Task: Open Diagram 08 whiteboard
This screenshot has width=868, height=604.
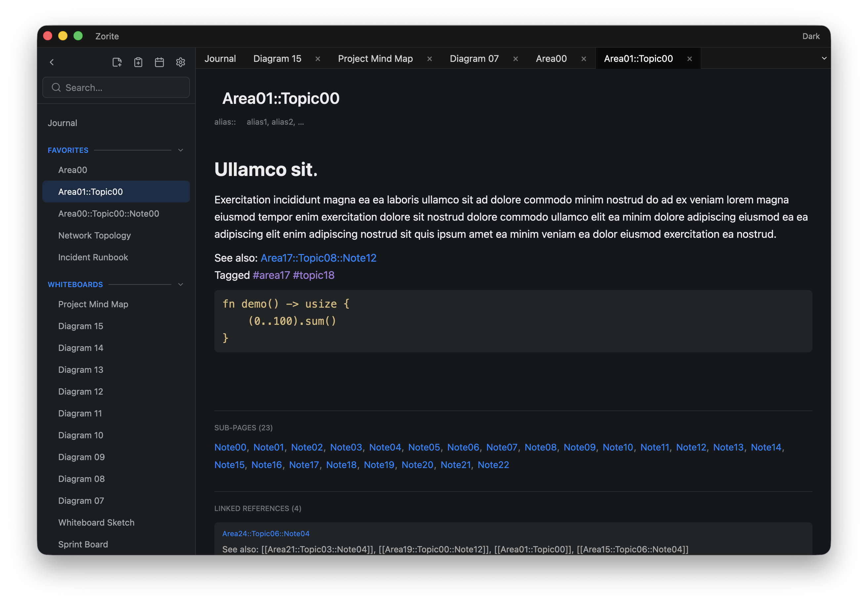Action: point(116,479)
